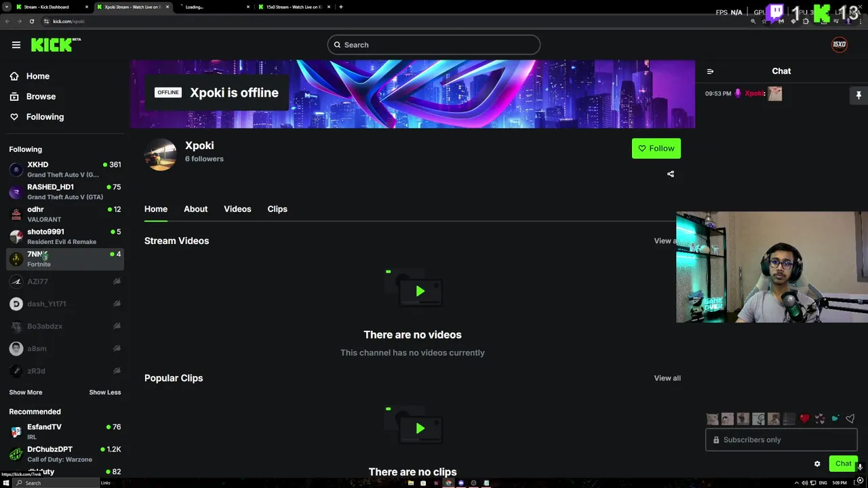Open offline channel dash_Yt171
Image resolution: width=868 pixels, height=488 pixels.
65,304
